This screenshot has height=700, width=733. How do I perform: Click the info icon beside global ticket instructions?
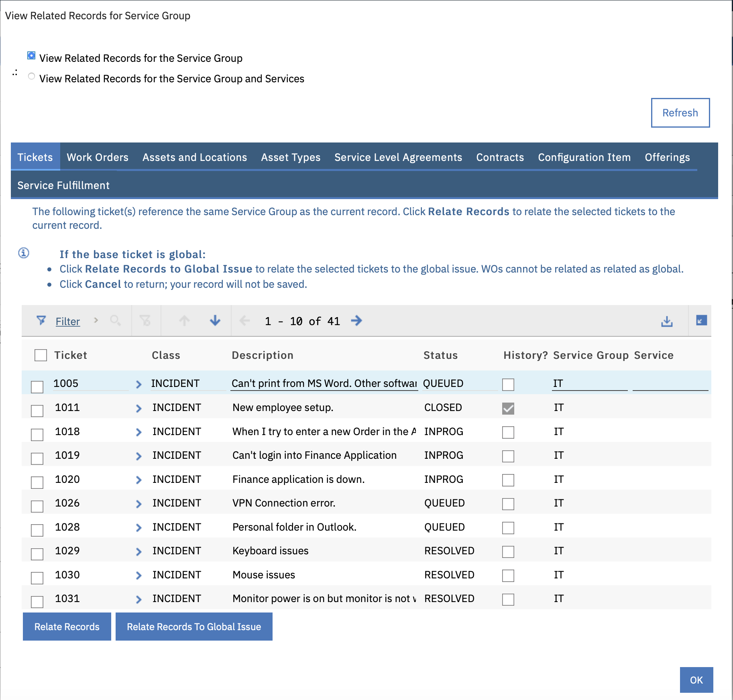(23, 253)
